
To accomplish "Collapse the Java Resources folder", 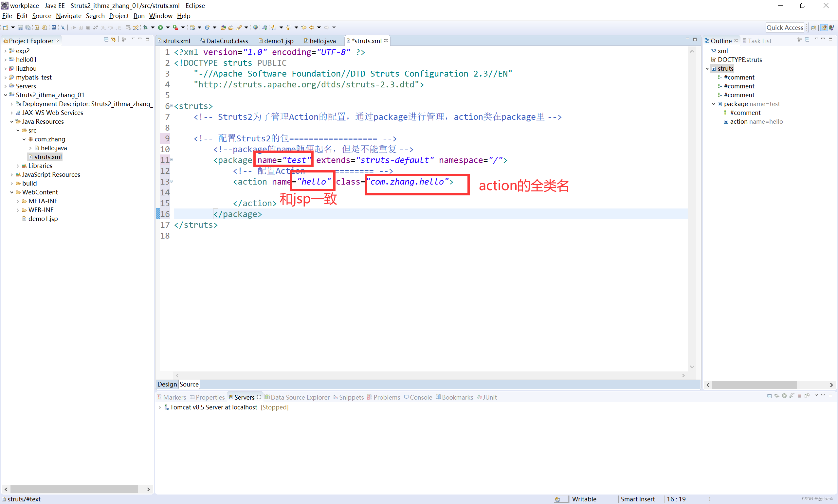I will (11, 122).
